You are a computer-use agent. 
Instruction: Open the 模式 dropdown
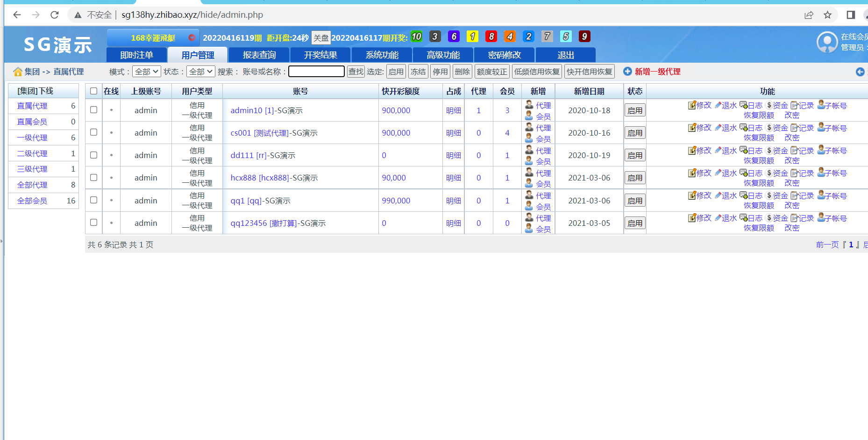(146, 71)
